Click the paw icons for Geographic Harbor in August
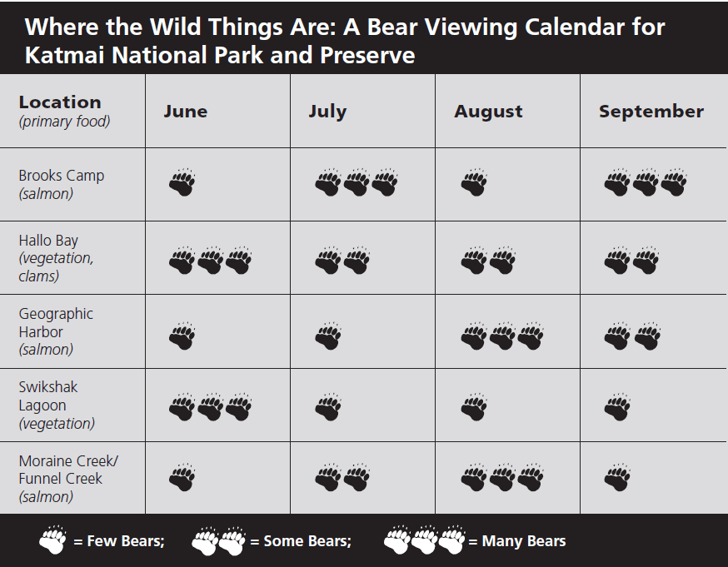This screenshot has width=728, height=567. [502, 336]
